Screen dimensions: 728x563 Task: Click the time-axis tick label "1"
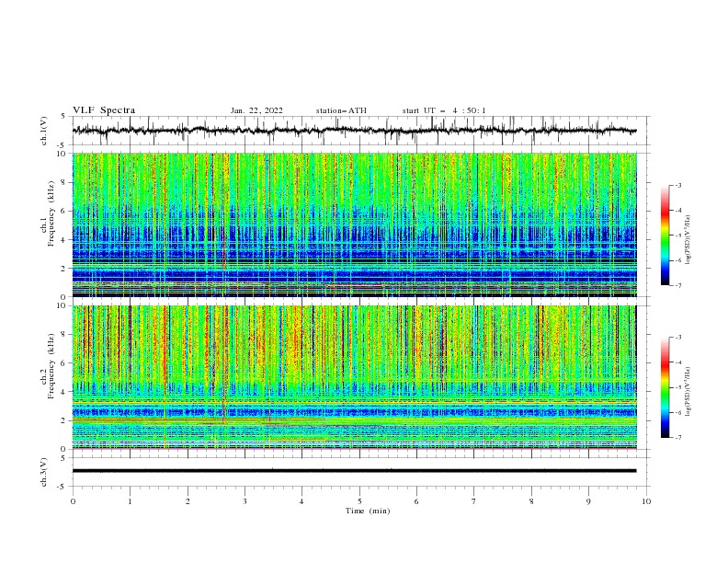(130, 501)
